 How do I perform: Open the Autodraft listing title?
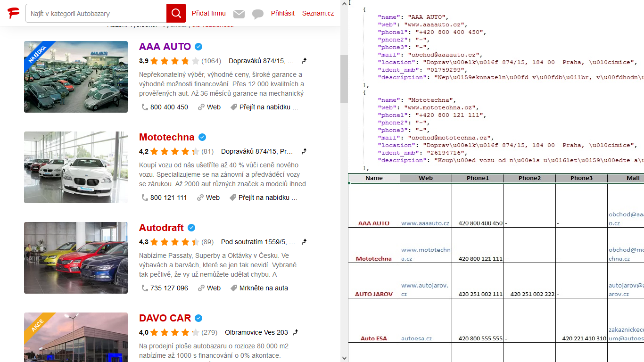click(161, 228)
